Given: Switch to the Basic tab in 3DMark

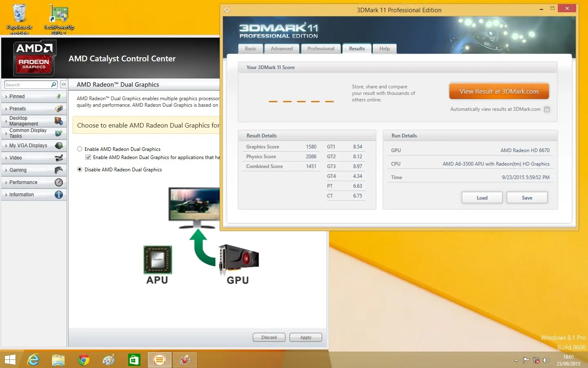Looking at the screenshot, I should pyautogui.click(x=251, y=49).
